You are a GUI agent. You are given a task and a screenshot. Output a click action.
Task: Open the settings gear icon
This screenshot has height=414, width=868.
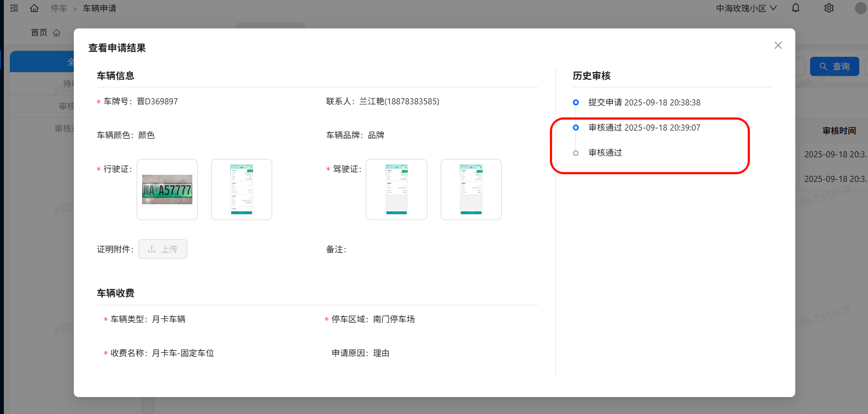click(x=829, y=8)
